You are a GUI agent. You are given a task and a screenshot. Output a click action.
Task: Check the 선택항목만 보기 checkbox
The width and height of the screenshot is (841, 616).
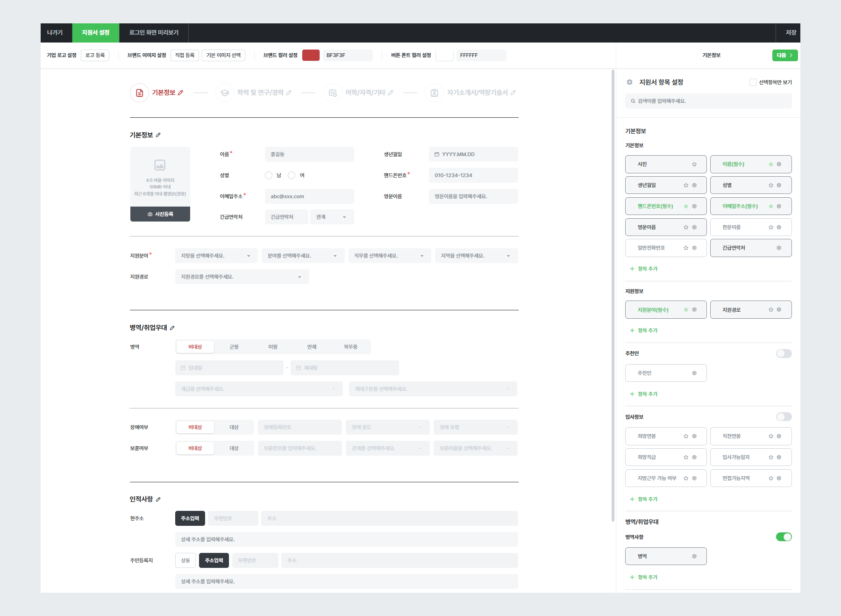point(753,82)
